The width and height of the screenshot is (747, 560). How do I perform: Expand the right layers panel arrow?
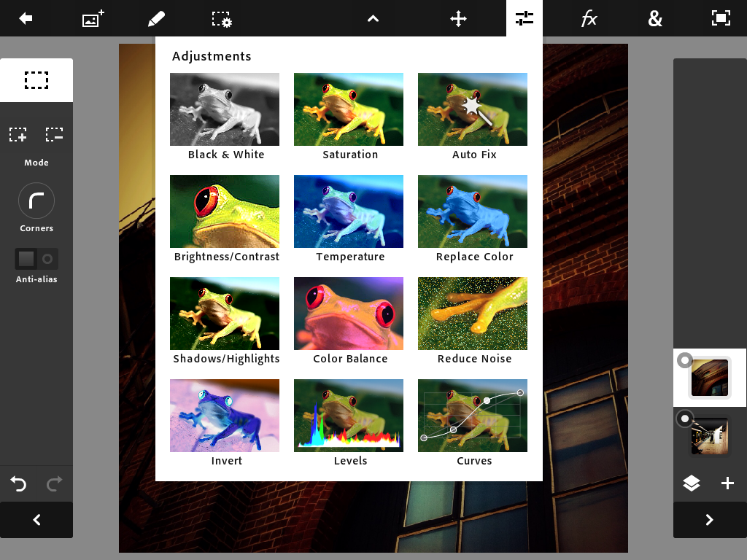[x=709, y=520]
